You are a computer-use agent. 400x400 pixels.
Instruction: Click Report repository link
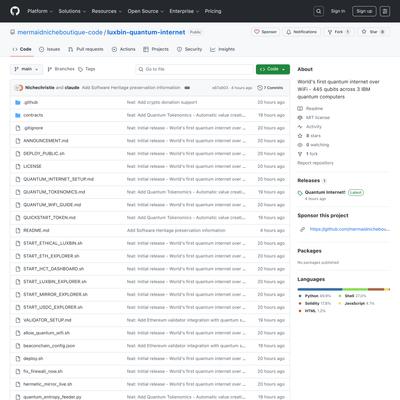(x=315, y=163)
